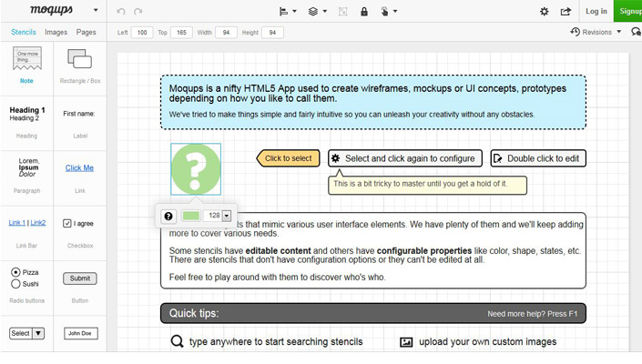
Task: Click the Height field
Action: coord(272,33)
